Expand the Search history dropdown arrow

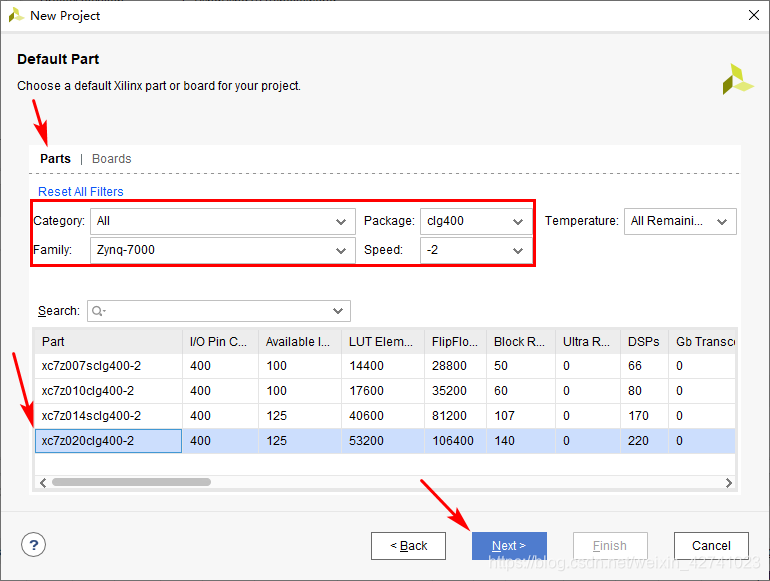coord(338,311)
